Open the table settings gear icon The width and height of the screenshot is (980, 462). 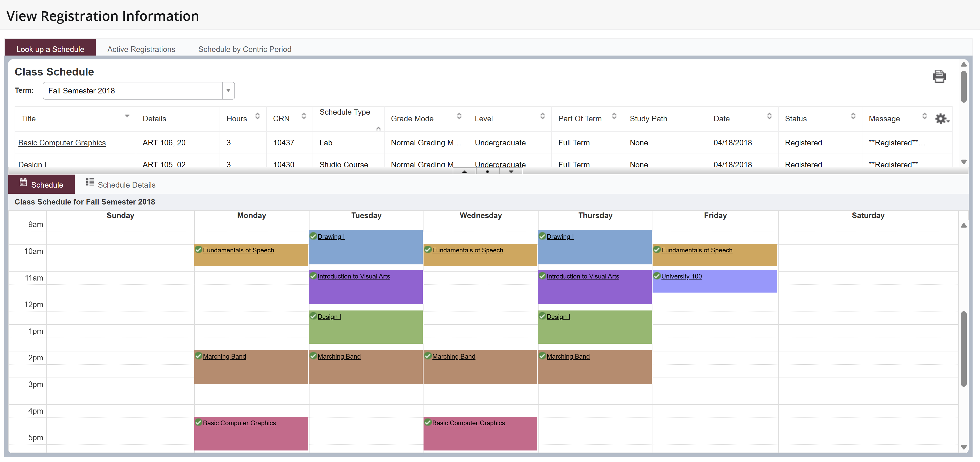pos(942,119)
